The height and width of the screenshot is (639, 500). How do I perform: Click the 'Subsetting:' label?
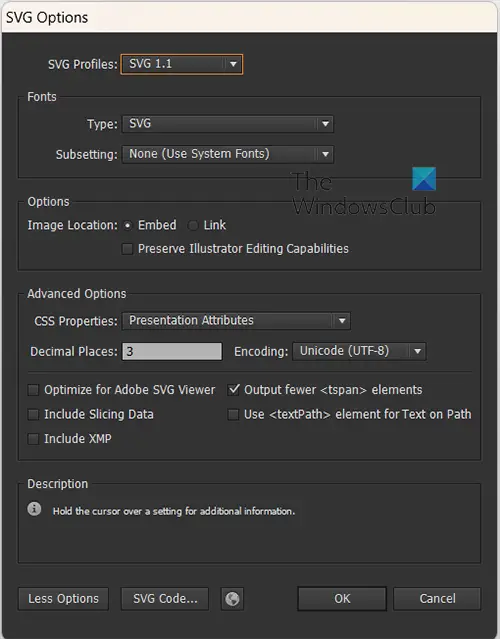[87, 154]
